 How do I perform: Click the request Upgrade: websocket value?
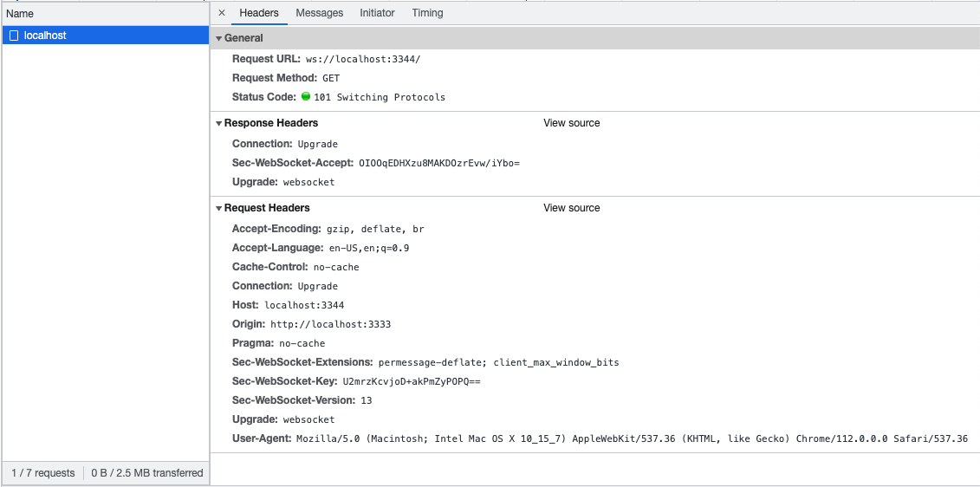(x=308, y=419)
